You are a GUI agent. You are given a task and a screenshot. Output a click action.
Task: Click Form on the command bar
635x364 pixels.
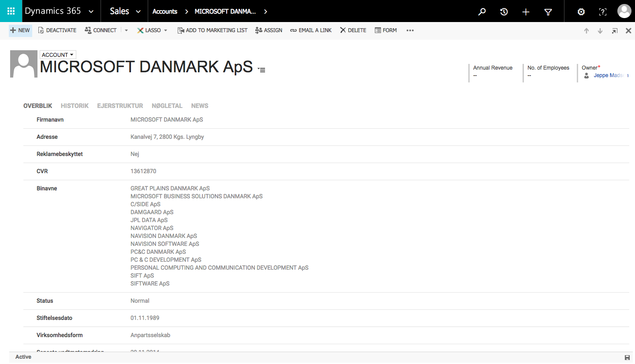(x=386, y=30)
